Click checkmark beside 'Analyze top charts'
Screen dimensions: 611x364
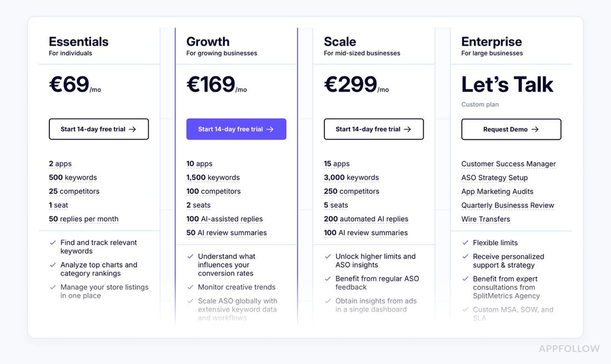[53, 265]
